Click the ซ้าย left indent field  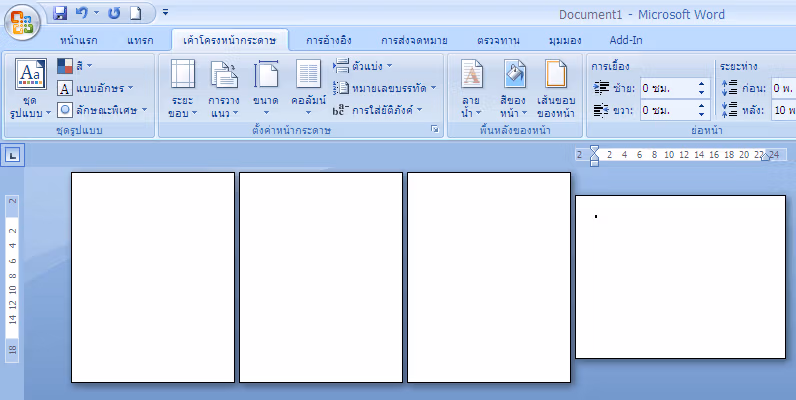point(669,88)
